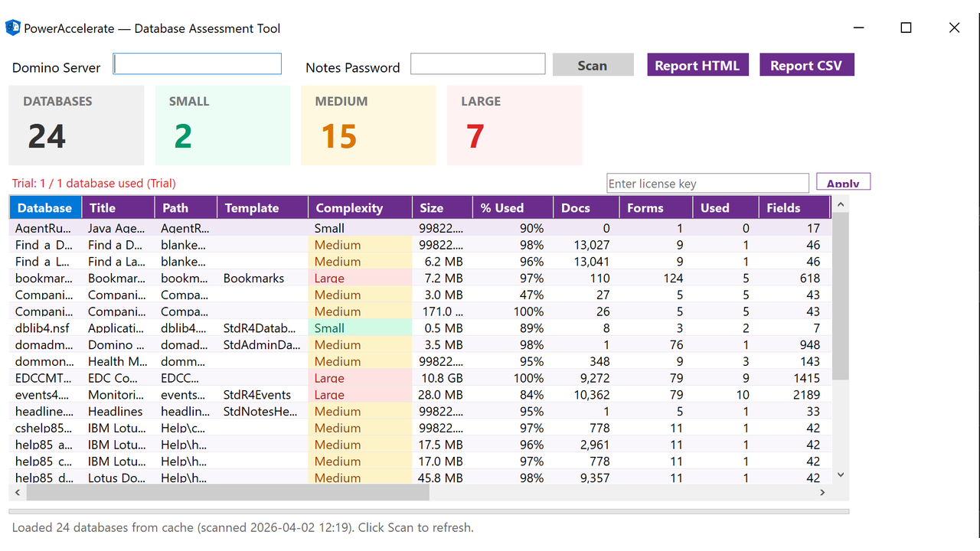Click the PowerAccelerate app icon in title bar

[x=13, y=28]
